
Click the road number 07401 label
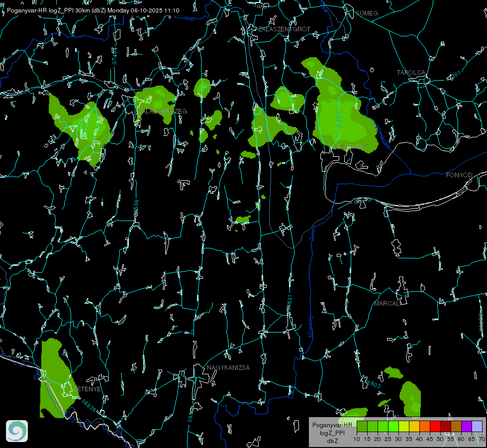click(x=115, y=56)
